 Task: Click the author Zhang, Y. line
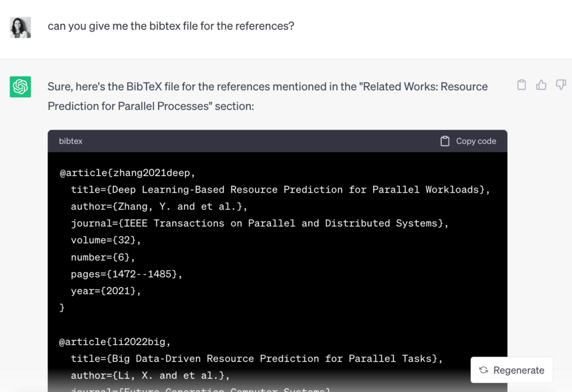coord(159,206)
